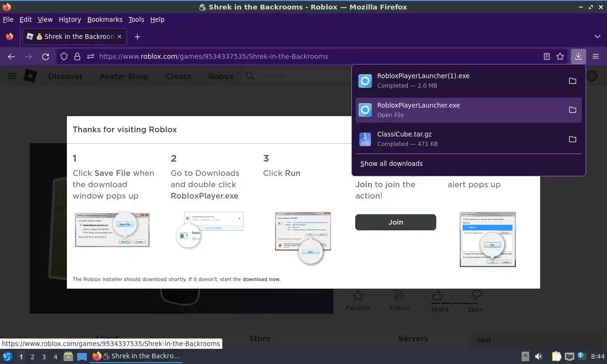Image resolution: width=607 pixels, height=364 pixels.
Task: Open Create in Roblox navigation
Action: [178, 76]
